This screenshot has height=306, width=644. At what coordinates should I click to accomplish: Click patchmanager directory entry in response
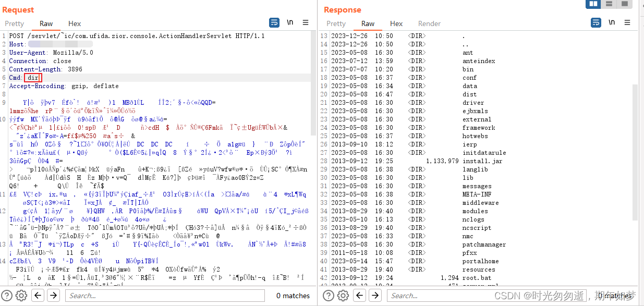pyautogui.click(x=484, y=244)
